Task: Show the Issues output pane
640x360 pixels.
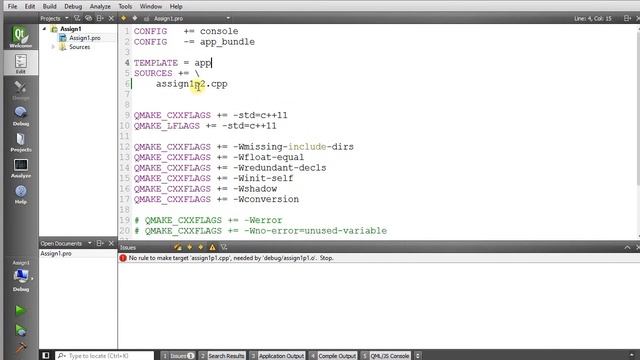Action: click(x=178, y=356)
